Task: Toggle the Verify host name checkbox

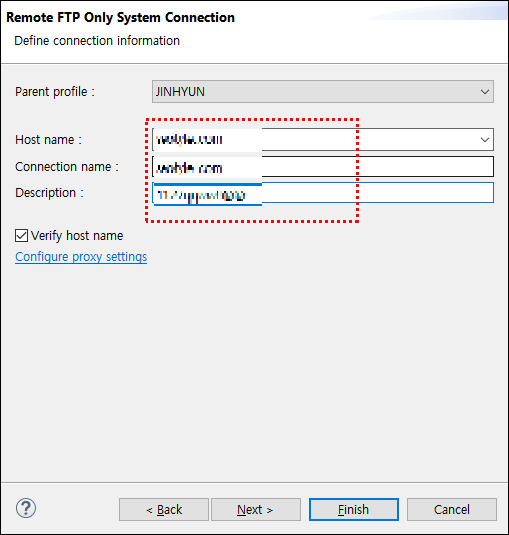Action: 21,235
